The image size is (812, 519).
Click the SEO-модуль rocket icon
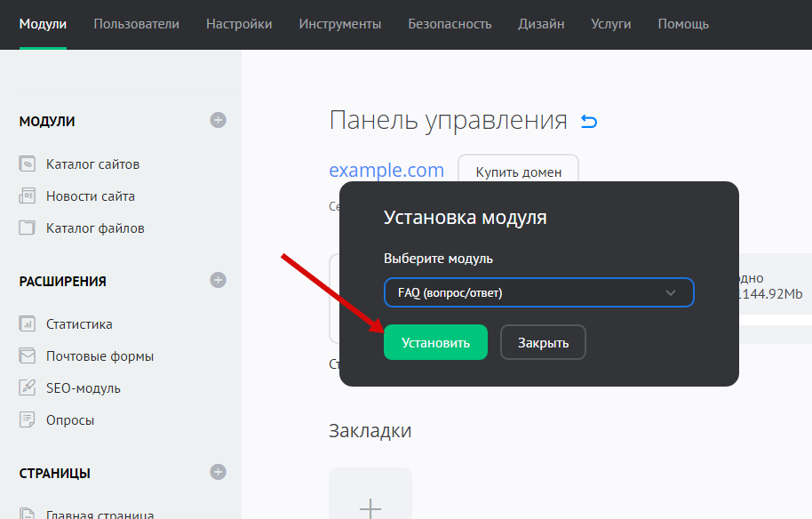(x=28, y=388)
